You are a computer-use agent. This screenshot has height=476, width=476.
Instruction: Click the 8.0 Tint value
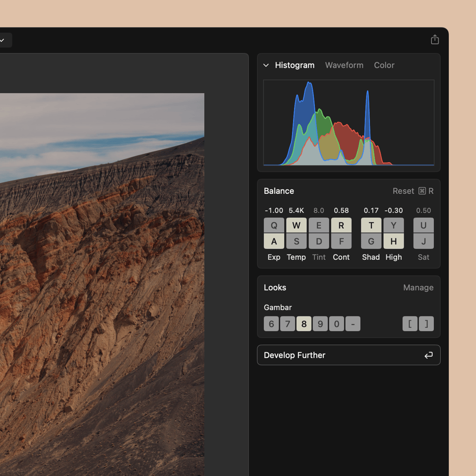[x=319, y=210]
